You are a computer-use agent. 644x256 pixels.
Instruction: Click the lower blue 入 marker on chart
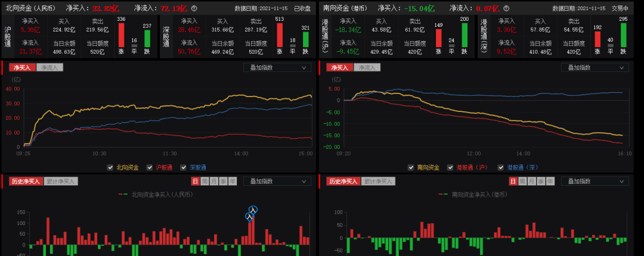click(x=249, y=217)
